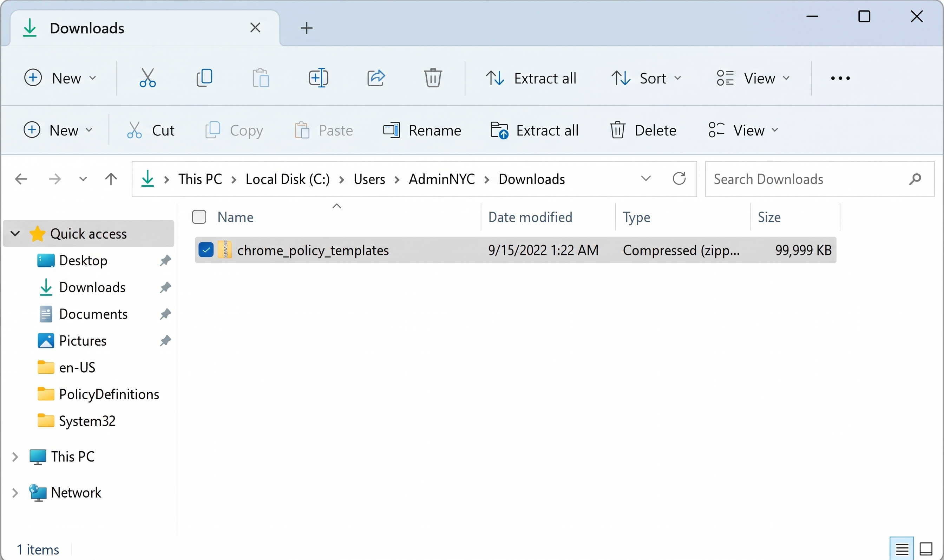Viewport: 944px width, 560px height.
Task: Toggle the select-all checkbox by Name
Action: pos(199,217)
